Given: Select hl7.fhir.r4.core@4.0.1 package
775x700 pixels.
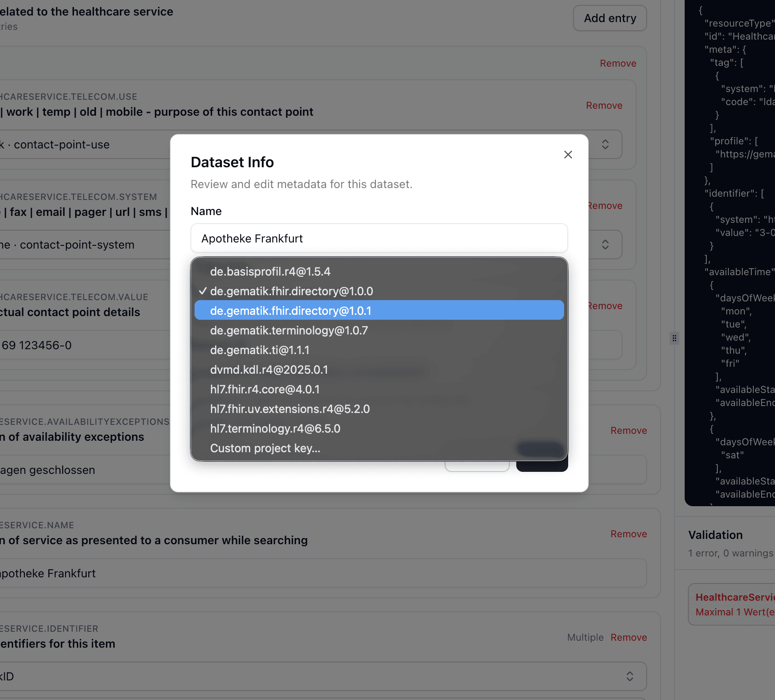Looking at the screenshot, I should tap(264, 389).
